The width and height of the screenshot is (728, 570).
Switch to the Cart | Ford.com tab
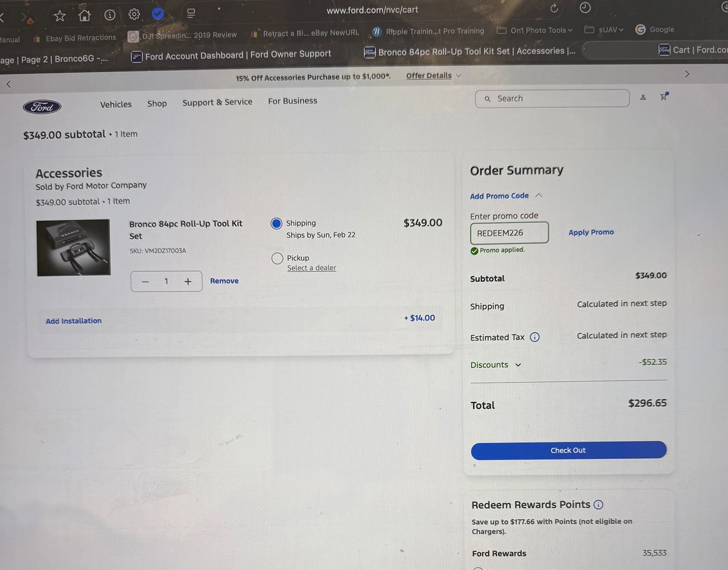(693, 50)
